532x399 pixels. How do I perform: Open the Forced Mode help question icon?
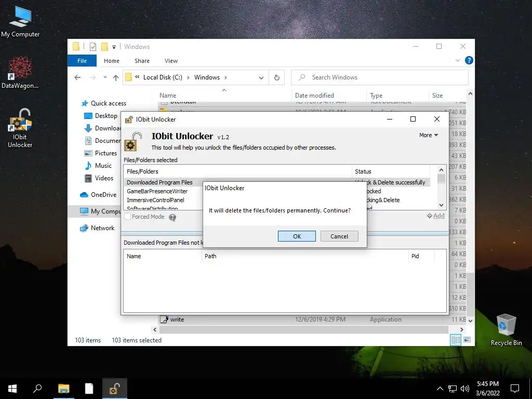click(x=172, y=217)
